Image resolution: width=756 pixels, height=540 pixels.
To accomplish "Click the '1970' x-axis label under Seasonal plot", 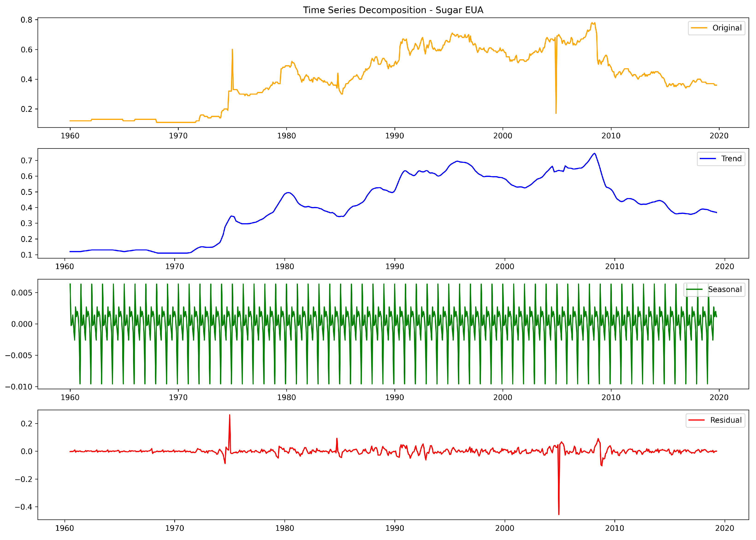I will (178, 397).
